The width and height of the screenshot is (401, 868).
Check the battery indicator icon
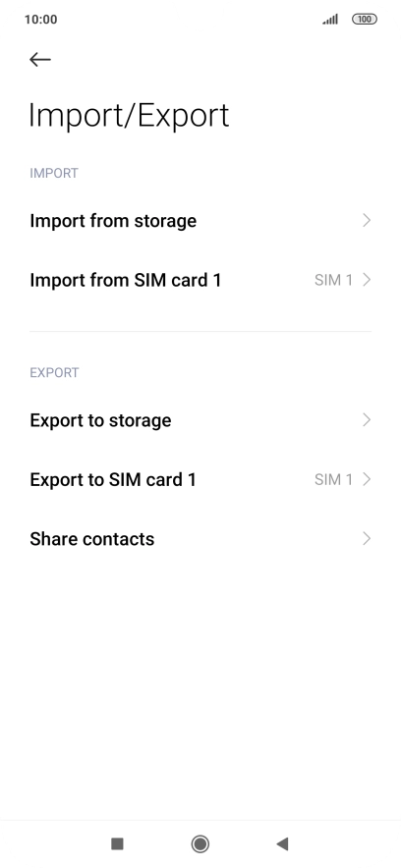point(365,20)
